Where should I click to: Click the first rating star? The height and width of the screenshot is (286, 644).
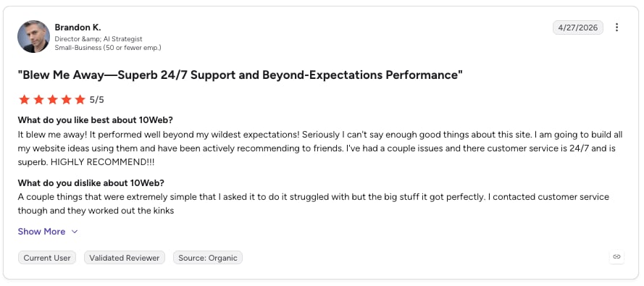point(24,100)
